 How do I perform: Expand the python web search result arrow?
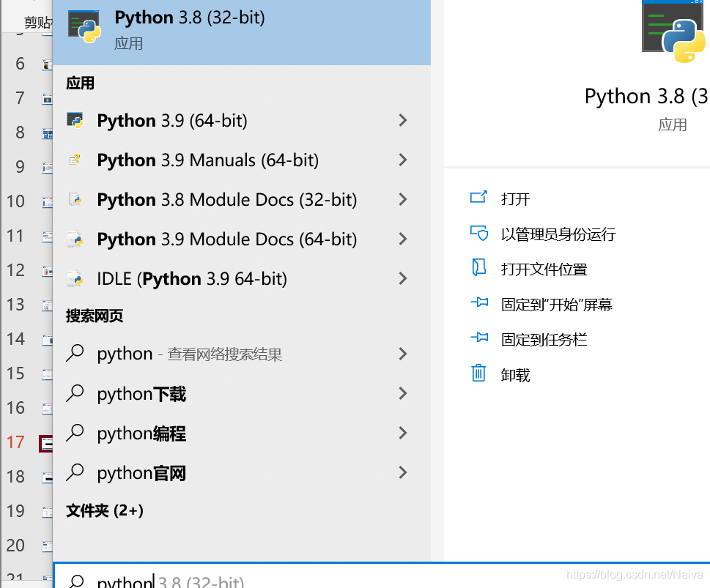402,354
